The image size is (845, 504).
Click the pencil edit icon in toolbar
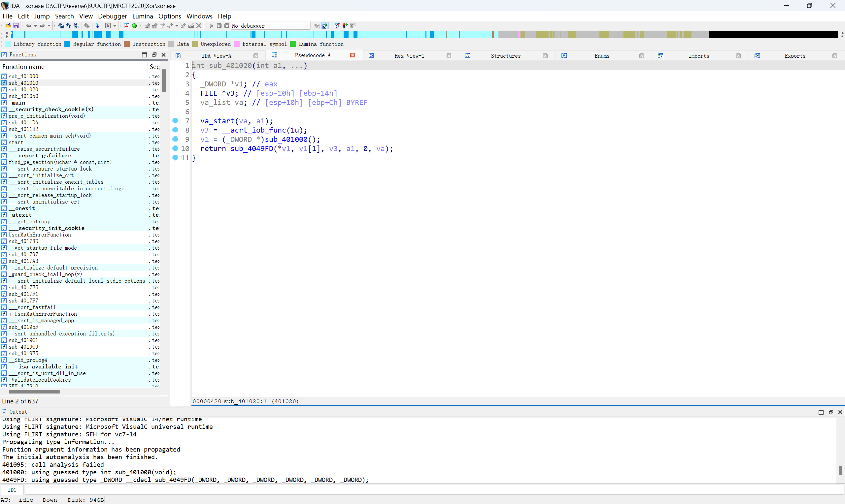[191, 26]
